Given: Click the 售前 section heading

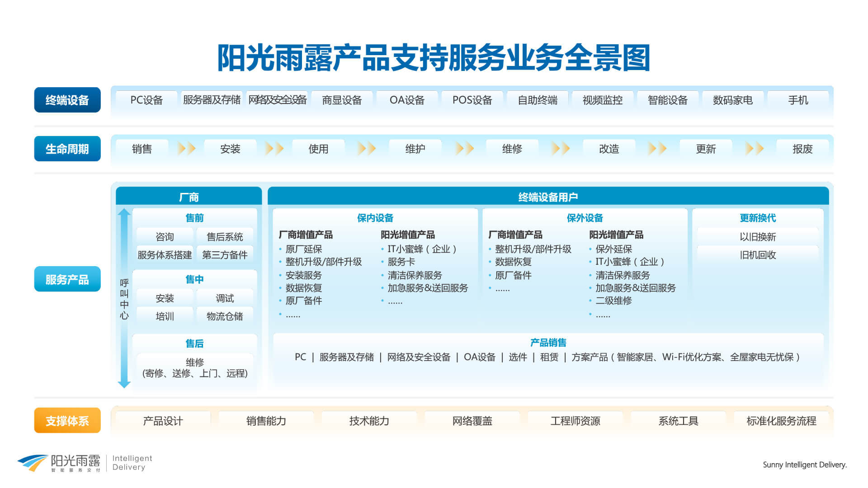Looking at the screenshot, I should pyautogui.click(x=194, y=218).
